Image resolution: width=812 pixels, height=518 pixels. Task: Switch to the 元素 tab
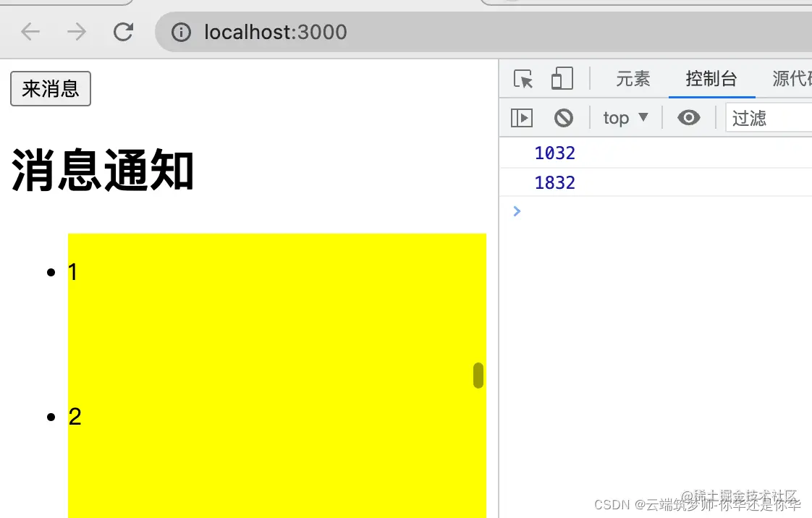[633, 79]
